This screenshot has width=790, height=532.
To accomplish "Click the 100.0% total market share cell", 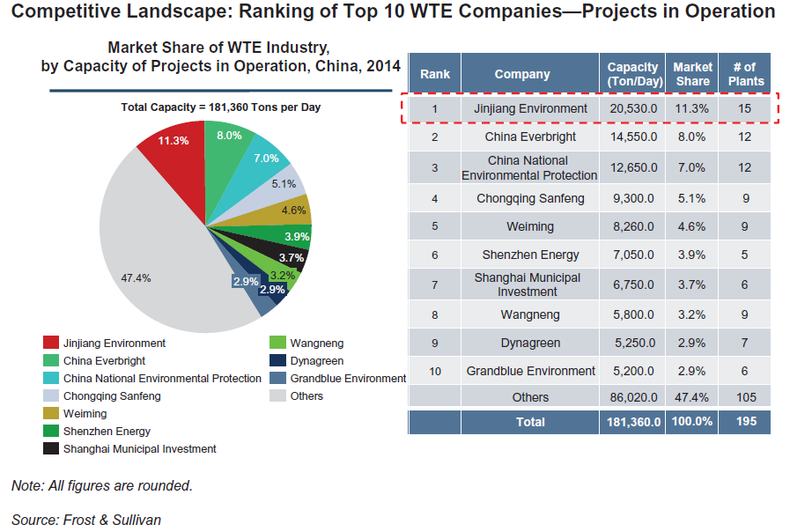I will (692, 422).
